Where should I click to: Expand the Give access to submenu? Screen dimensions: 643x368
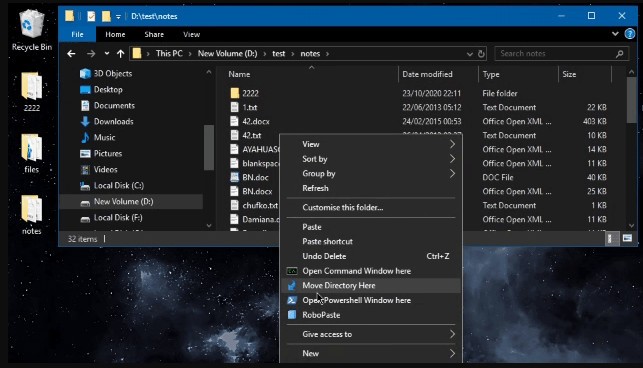click(x=371, y=334)
